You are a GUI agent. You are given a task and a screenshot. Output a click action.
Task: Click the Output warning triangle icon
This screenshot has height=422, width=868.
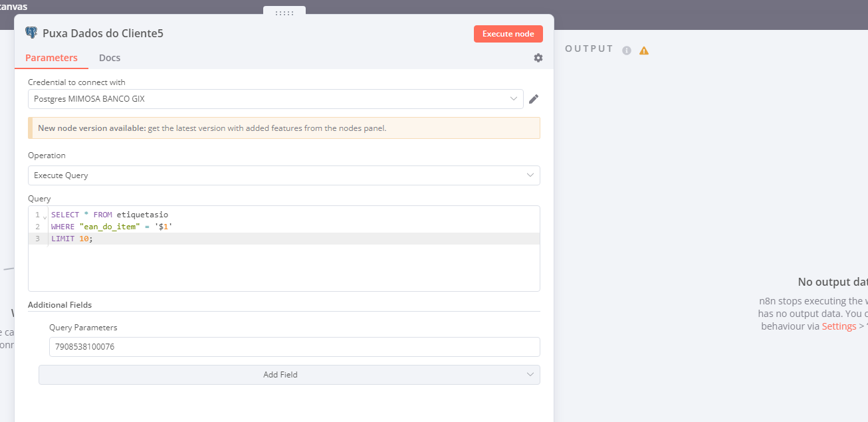pyautogui.click(x=644, y=51)
